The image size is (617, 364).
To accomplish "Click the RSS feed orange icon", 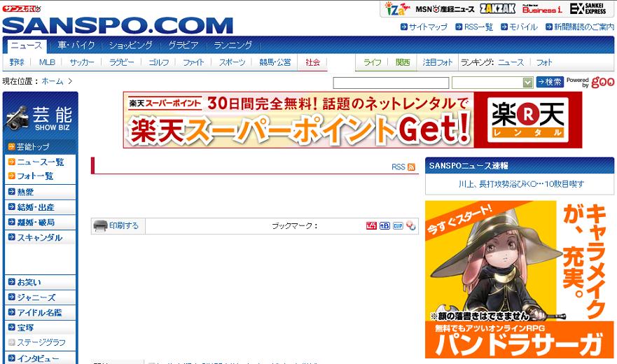I will point(412,167).
